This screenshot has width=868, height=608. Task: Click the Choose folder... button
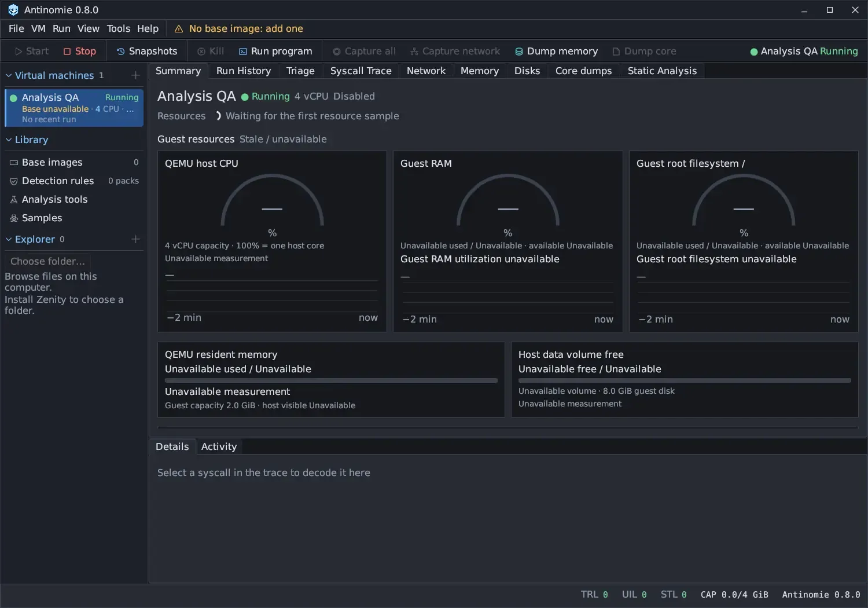(x=47, y=261)
